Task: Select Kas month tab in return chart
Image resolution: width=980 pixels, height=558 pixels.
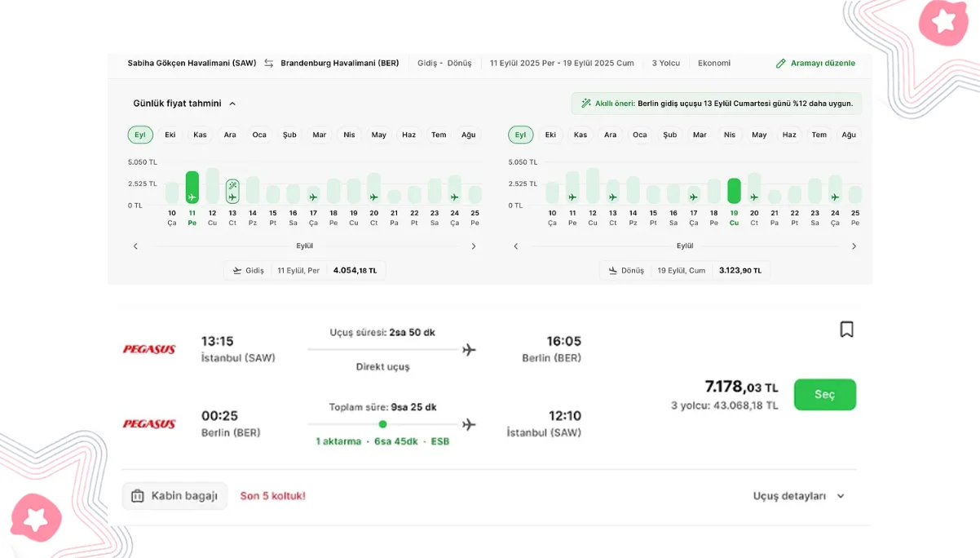Action: pos(580,135)
